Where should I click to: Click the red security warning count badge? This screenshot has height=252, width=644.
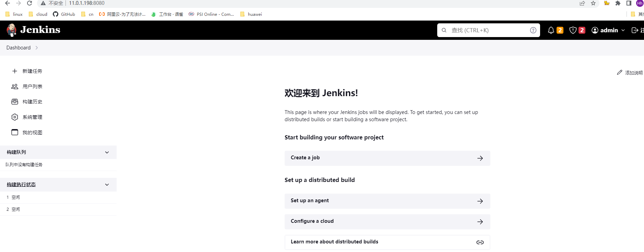(x=582, y=30)
